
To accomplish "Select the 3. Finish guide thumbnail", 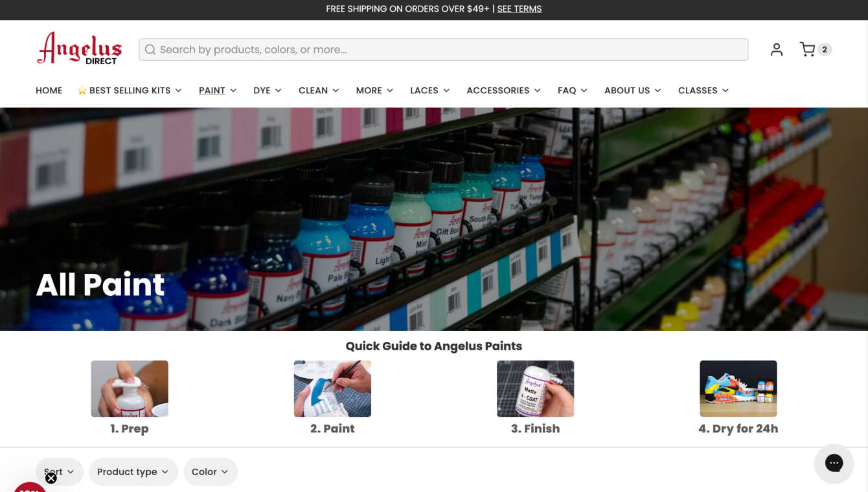I will point(535,388).
